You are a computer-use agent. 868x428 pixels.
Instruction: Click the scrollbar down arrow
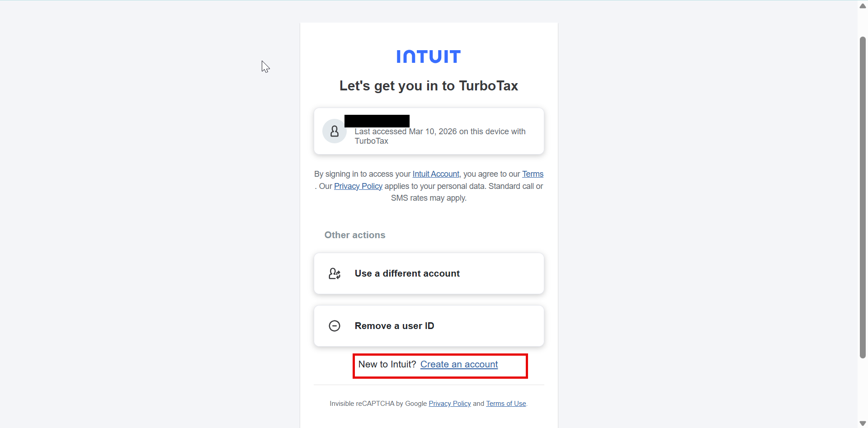click(x=863, y=423)
